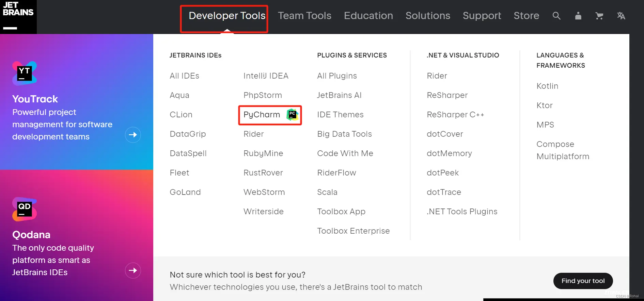
Task: Click the YouTrack YT product icon
Action: click(x=25, y=73)
